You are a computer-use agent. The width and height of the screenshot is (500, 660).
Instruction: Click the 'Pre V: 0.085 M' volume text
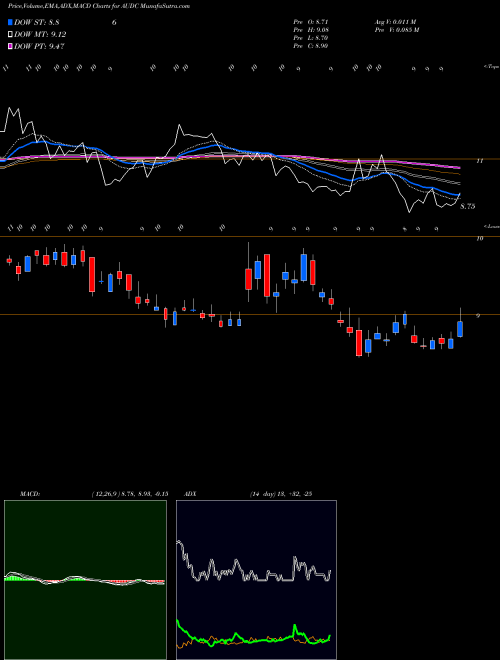[397, 30]
